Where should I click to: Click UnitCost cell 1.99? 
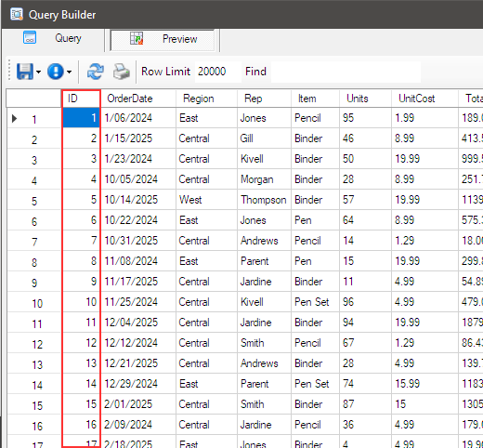(424, 118)
